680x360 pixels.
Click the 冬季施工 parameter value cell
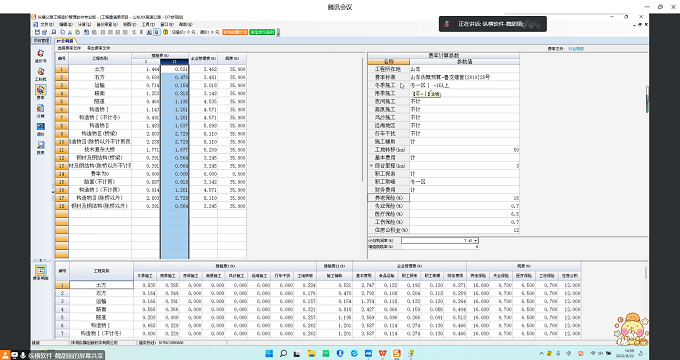464,85
